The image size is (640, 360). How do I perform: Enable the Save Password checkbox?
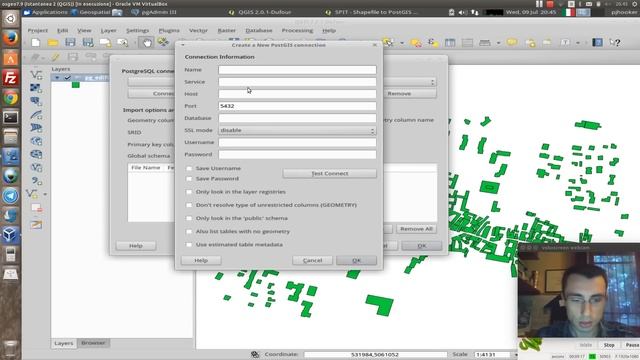pyautogui.click(x=189, y=179)
